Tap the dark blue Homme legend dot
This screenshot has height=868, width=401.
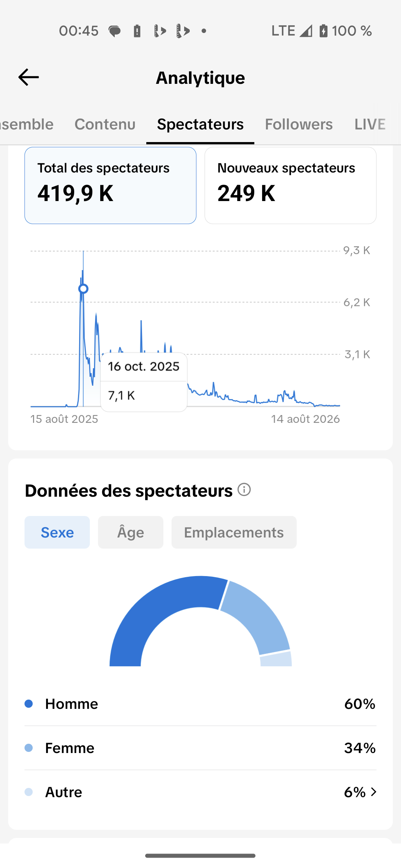29,704
